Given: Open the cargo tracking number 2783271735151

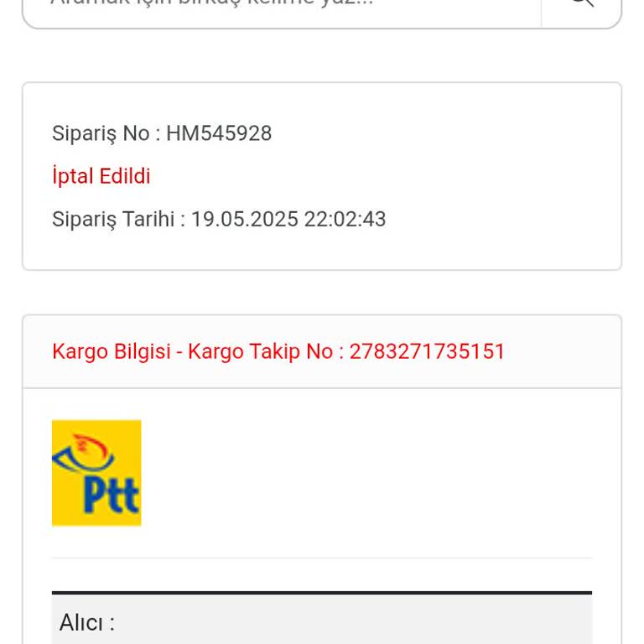Looking at the screenshot, I should (x=427, y=351).
